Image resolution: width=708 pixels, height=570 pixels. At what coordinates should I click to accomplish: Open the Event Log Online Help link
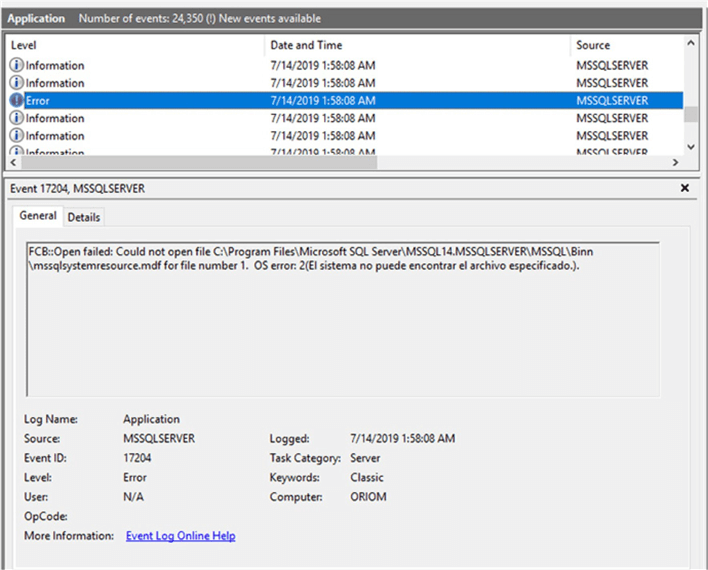point(181,536)
